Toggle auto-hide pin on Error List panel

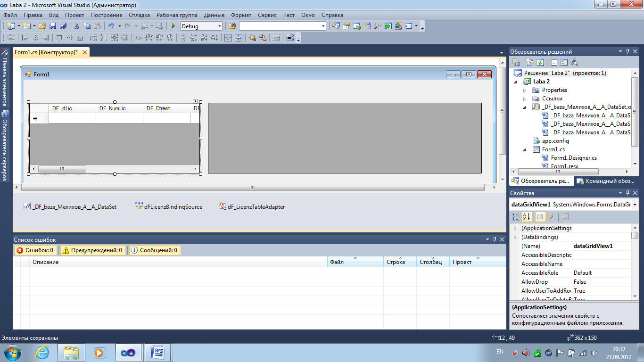click(495, 239)
